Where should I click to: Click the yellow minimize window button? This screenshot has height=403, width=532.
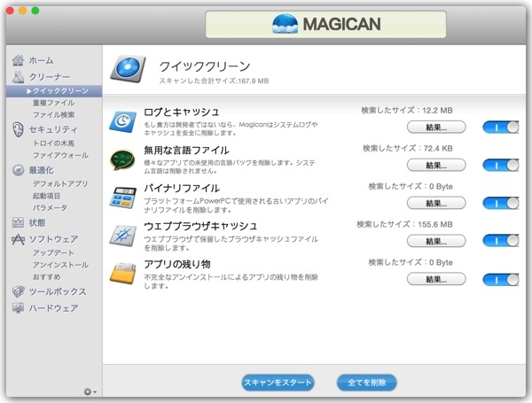pos(23,11)
